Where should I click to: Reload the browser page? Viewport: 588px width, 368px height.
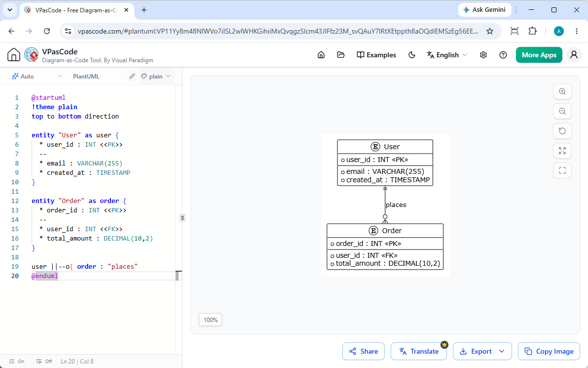tap(47, 31)
